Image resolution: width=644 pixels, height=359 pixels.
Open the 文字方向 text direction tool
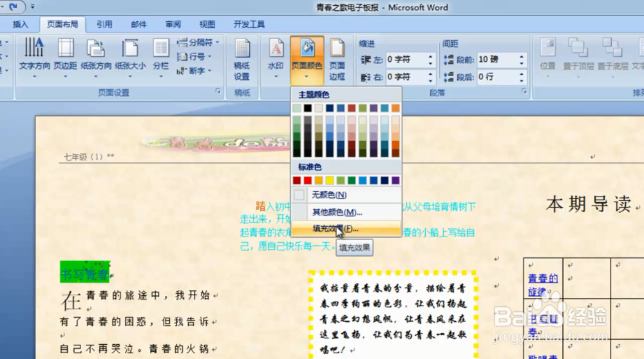point(35,57)
